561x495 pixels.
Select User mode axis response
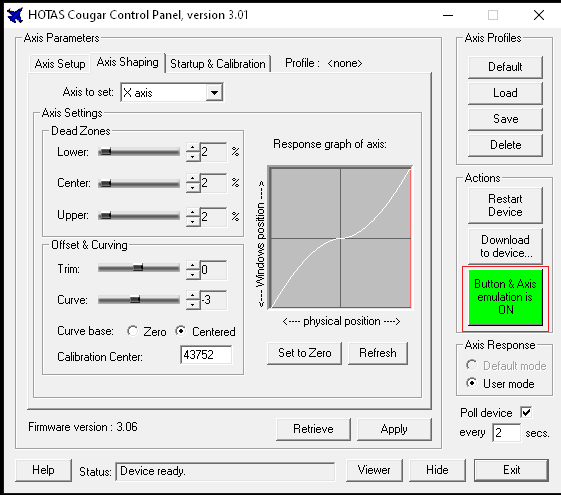click(x=472, y=383)
